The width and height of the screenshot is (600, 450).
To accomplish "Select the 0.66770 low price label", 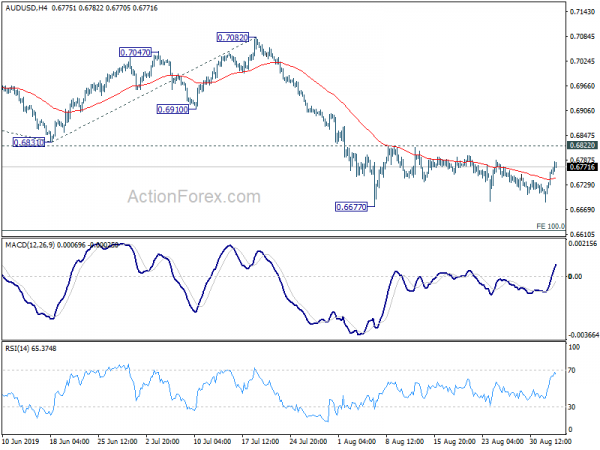I will [x=350, y=207].
